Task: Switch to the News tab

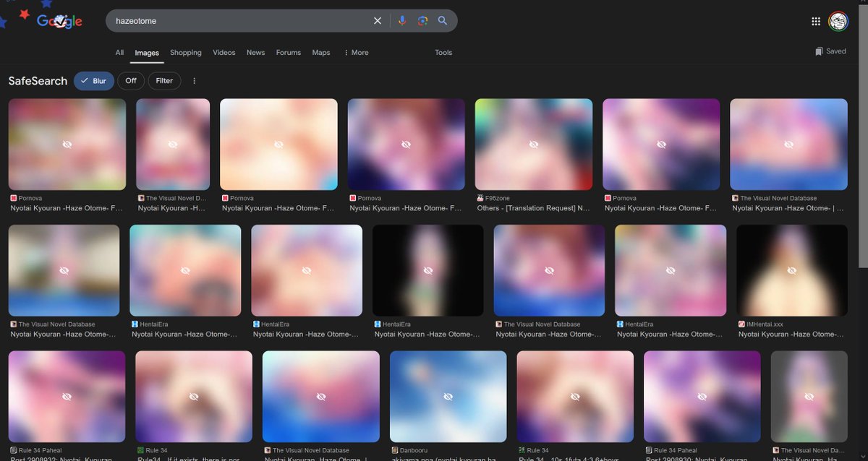Action: point(255,53)
